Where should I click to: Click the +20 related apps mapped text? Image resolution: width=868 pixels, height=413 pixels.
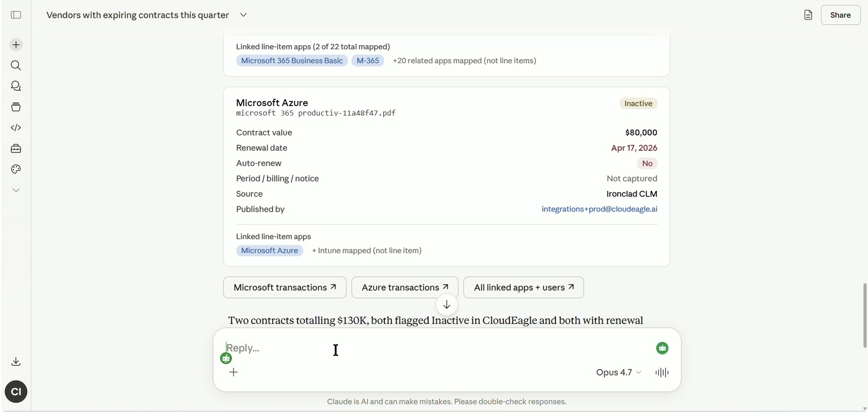pyautogui.click(x=464, y=60)
